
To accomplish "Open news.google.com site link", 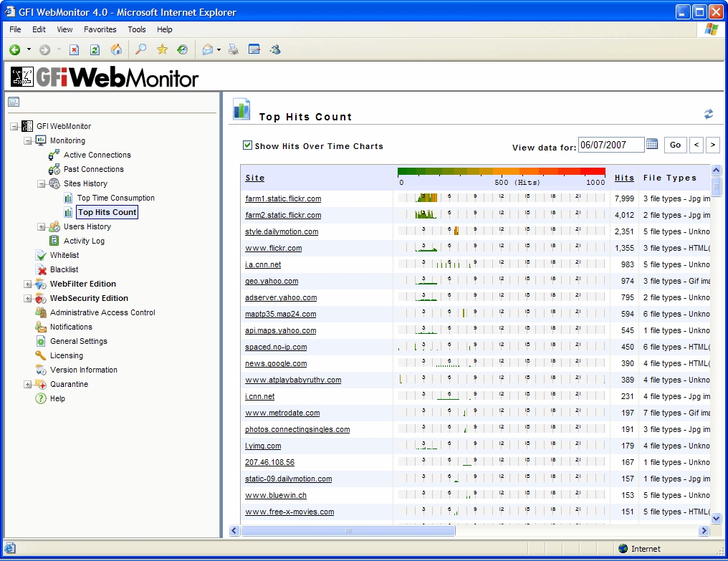I will click(x=276, y=364).
